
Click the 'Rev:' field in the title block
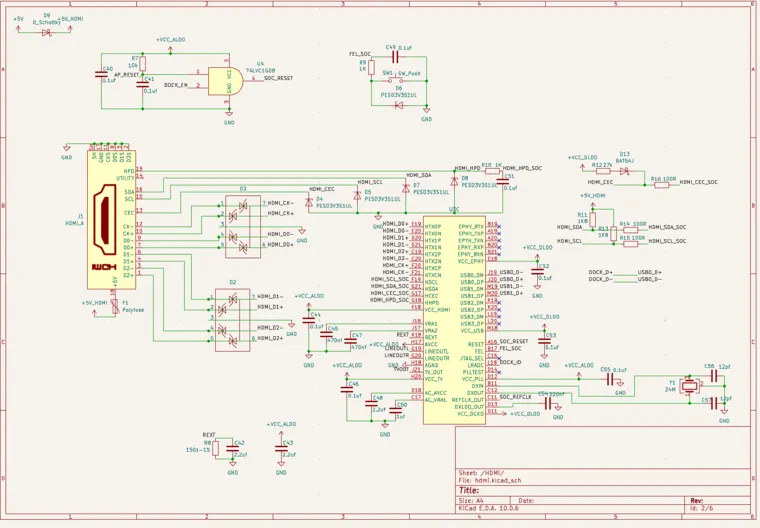[697, 500]
